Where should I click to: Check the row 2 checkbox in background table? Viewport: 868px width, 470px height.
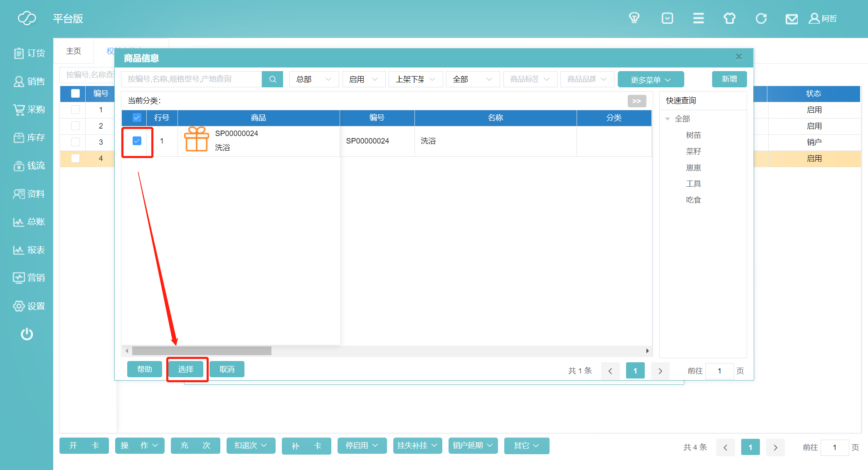pos(75,126)
